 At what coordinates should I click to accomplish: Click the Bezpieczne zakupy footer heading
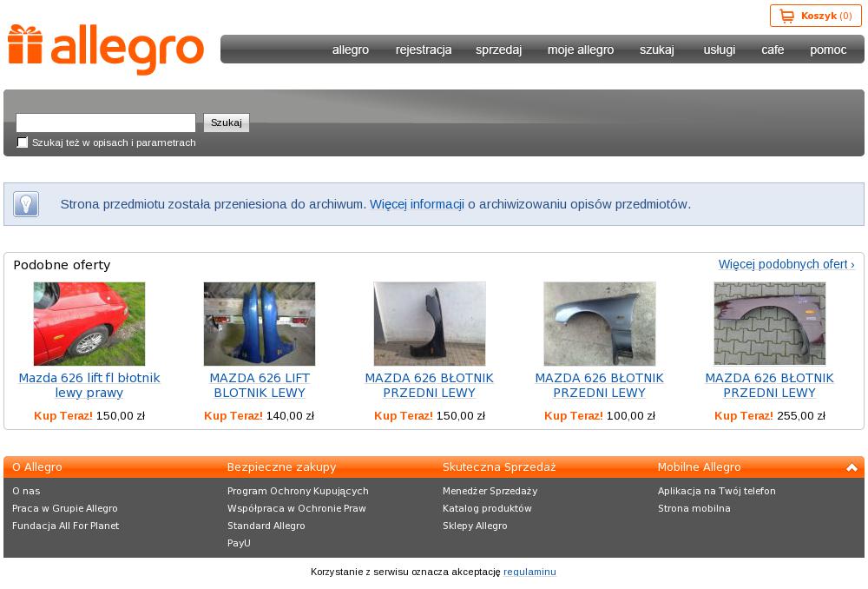pos(282,467)
